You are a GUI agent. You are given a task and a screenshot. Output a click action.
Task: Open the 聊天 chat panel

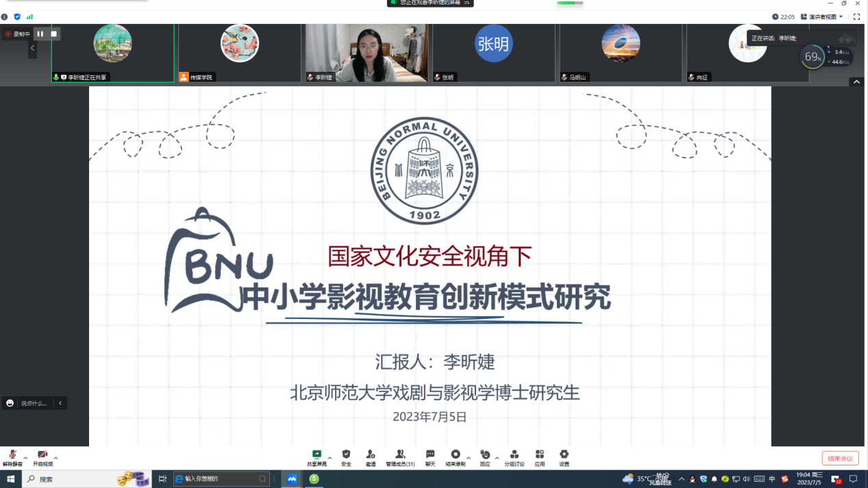430,457
